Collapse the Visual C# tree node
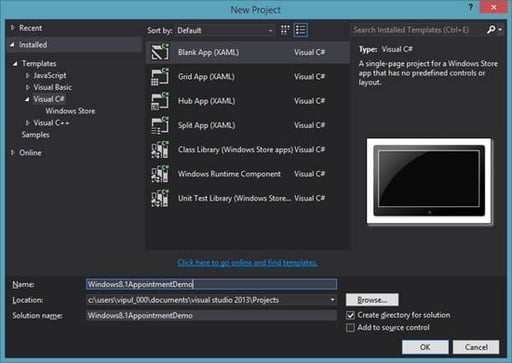The width and height of the screenshot is (512, 363). pyautogui.click(x=27, y=99)
